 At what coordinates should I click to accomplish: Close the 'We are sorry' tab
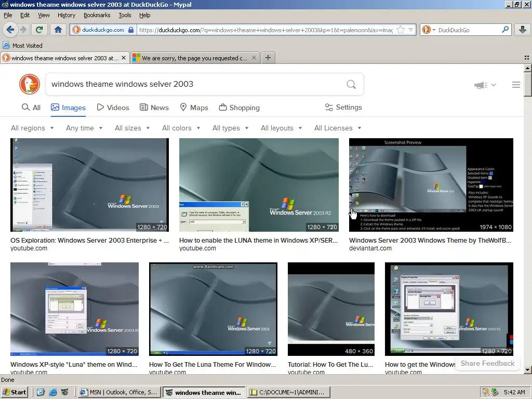254,58
